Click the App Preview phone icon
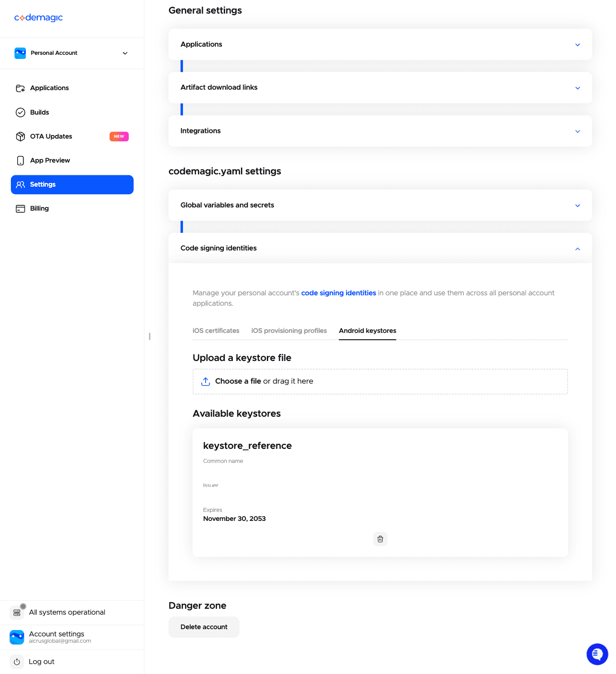Image resolution: width=616 pixels, height=674 pixels. coord(20,160)
